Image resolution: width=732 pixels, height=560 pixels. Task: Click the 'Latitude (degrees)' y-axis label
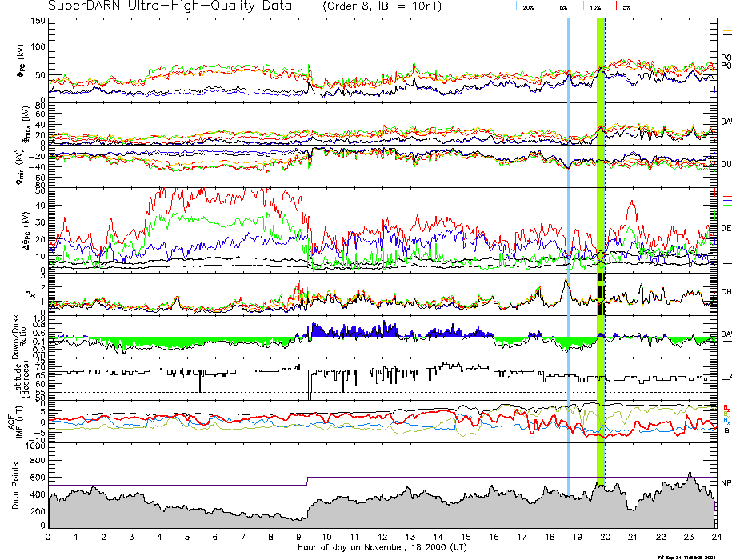pos(18,378)
